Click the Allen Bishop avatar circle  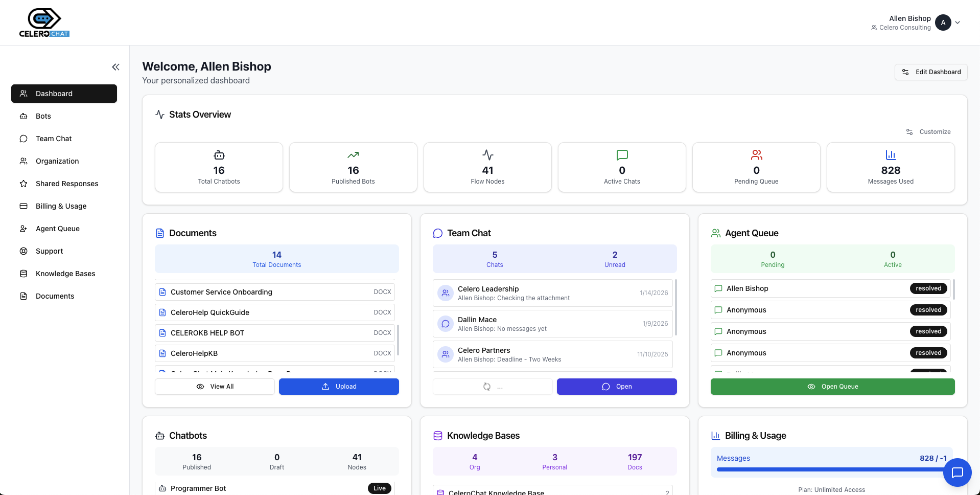point(943,22)
